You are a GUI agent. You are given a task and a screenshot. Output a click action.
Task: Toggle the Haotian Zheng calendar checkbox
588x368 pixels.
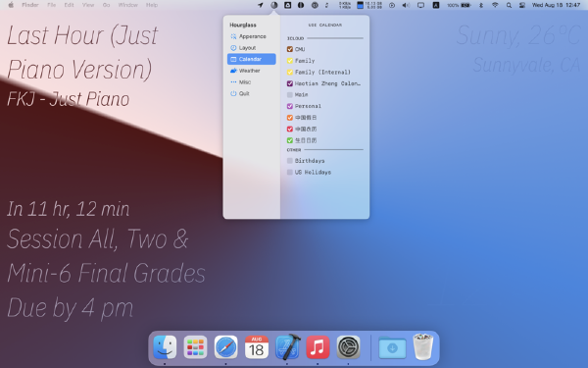click(x=290, y=83)
